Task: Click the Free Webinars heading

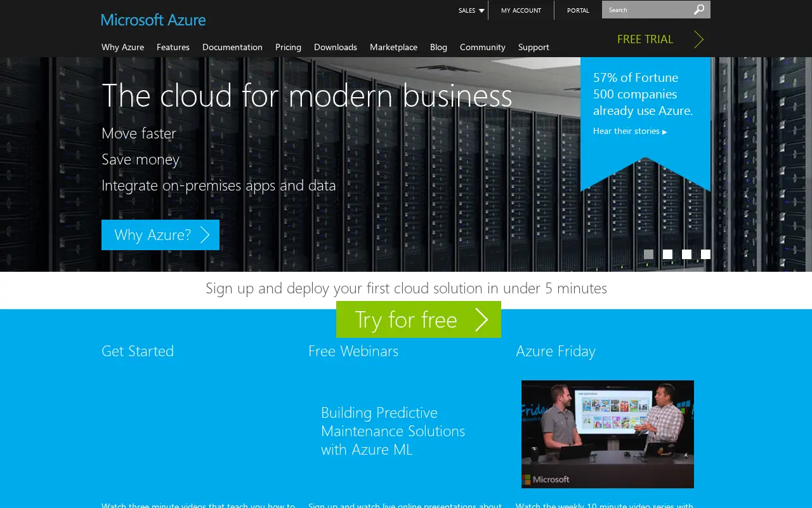Action: tap(353, 351)
